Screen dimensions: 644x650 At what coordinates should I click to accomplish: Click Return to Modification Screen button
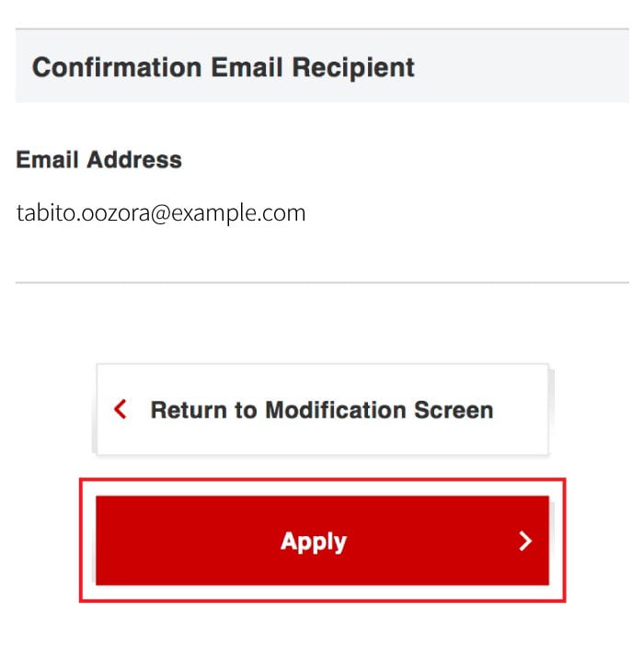(322, 410)
